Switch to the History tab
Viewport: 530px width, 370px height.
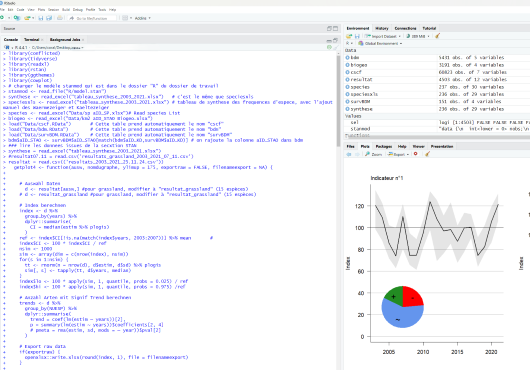[382, 28]
